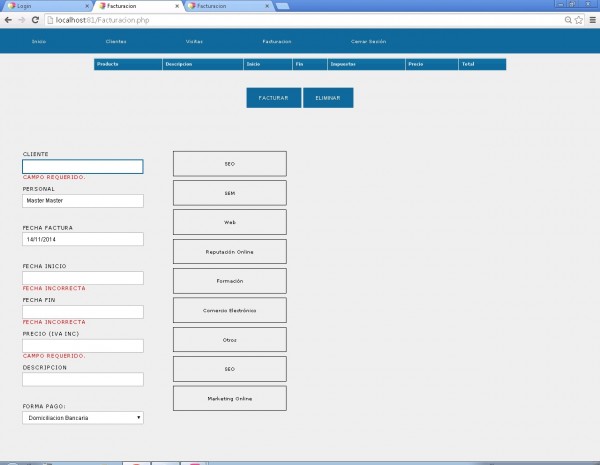
Task: Click the browser back arrow
Action: [8, 20]
